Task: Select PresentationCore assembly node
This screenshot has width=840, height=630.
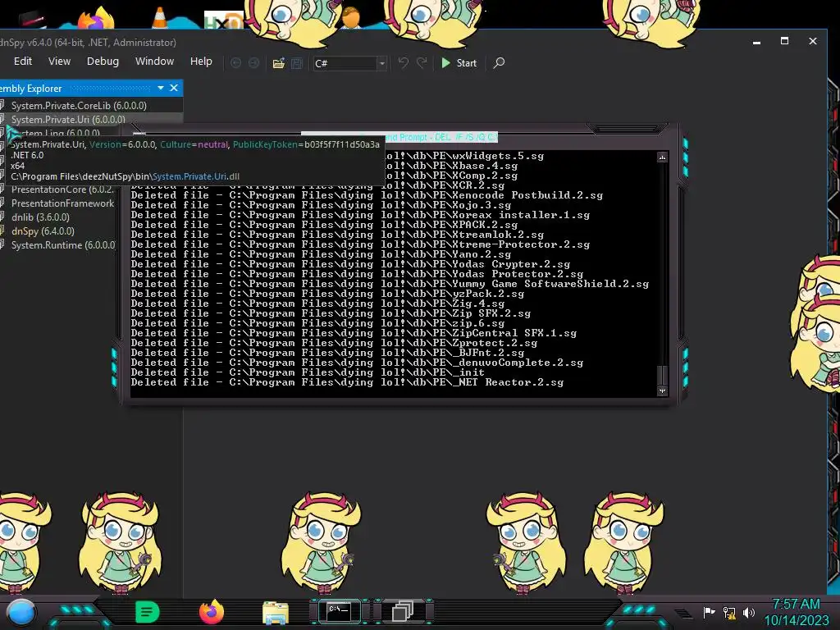Action: tap(62, 189)
